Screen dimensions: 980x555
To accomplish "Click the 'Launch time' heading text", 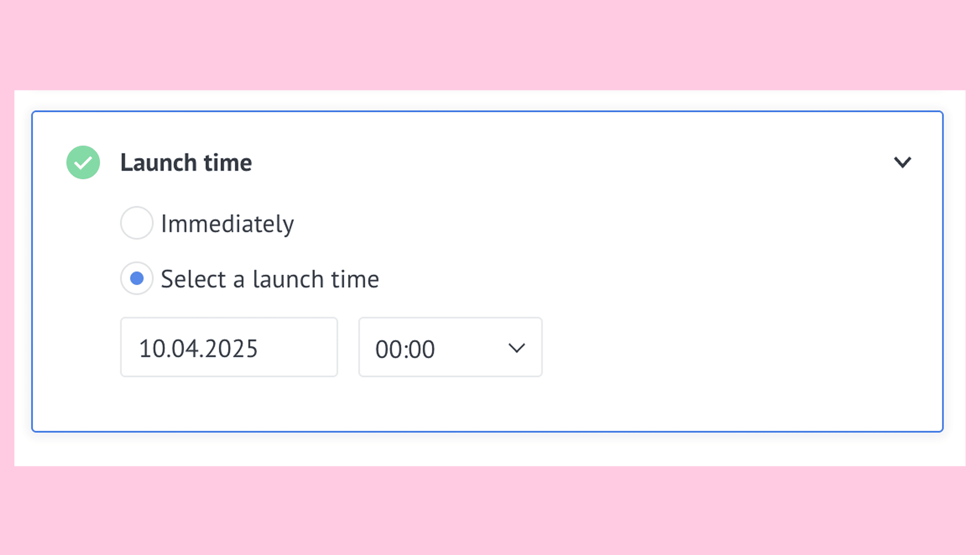I will click(x=186, y=163).
